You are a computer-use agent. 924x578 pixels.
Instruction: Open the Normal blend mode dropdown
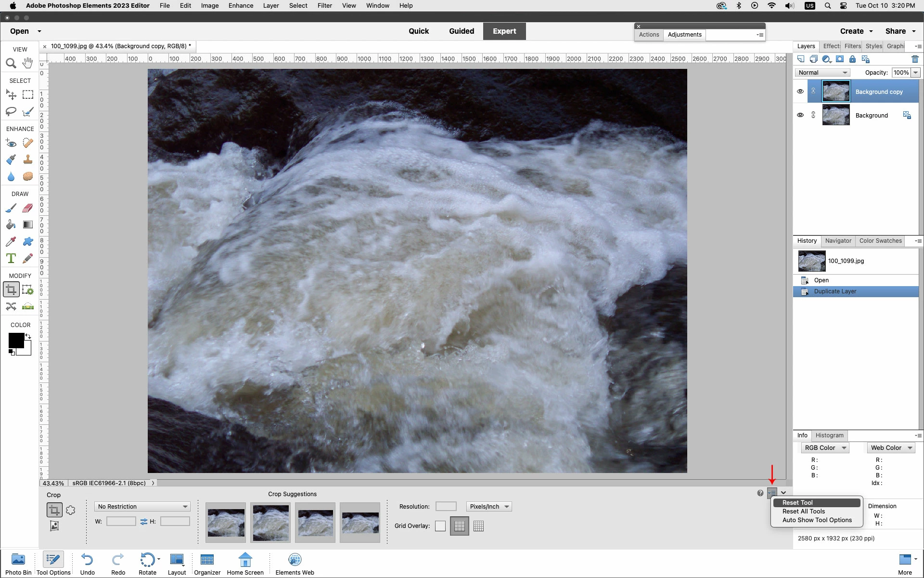[x=822, y=73]
